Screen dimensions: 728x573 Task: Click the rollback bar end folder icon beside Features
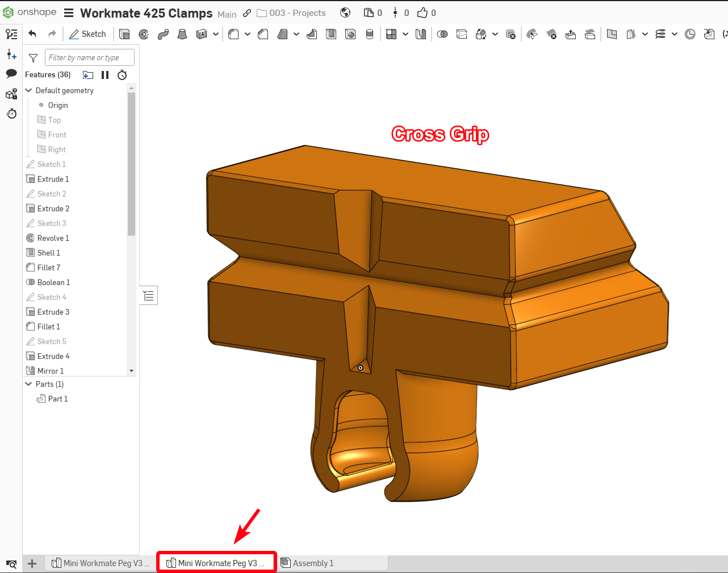point(88,75)
